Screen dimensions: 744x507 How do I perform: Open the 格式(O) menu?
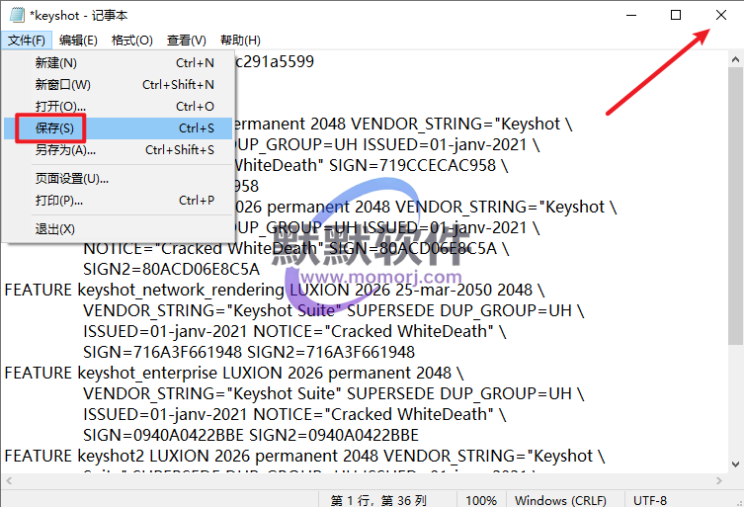(132, 40)
